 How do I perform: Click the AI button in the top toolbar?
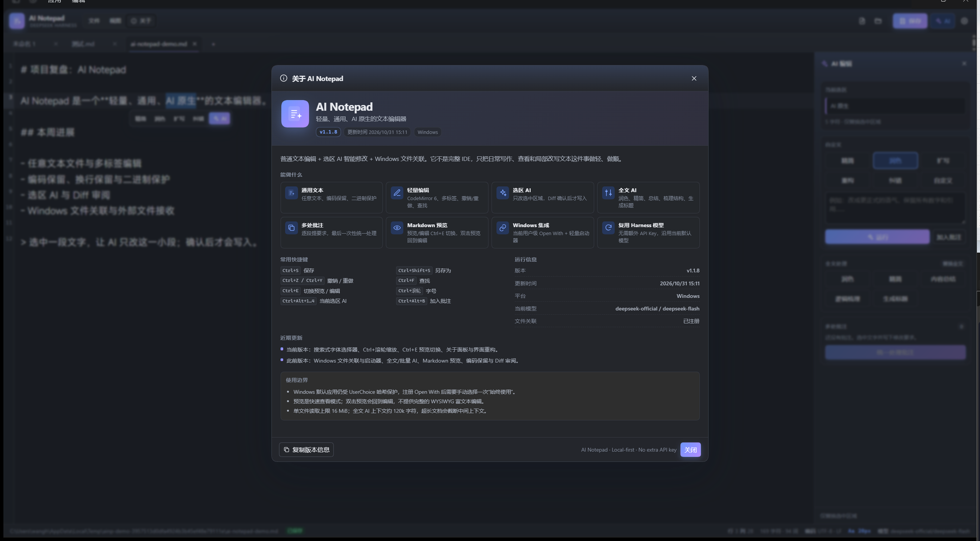[x=943, y=21]
